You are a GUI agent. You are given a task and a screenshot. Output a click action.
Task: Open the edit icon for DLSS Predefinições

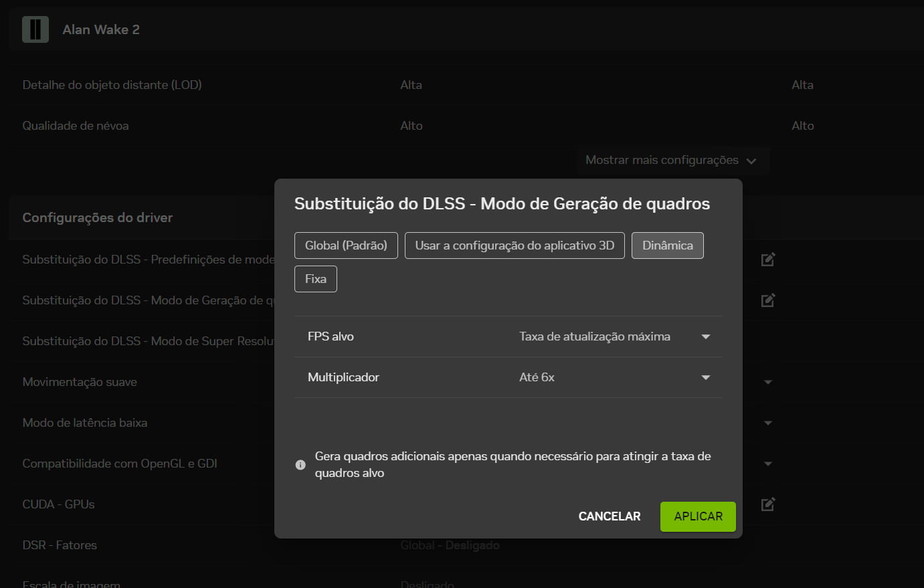tap(767, 259)
